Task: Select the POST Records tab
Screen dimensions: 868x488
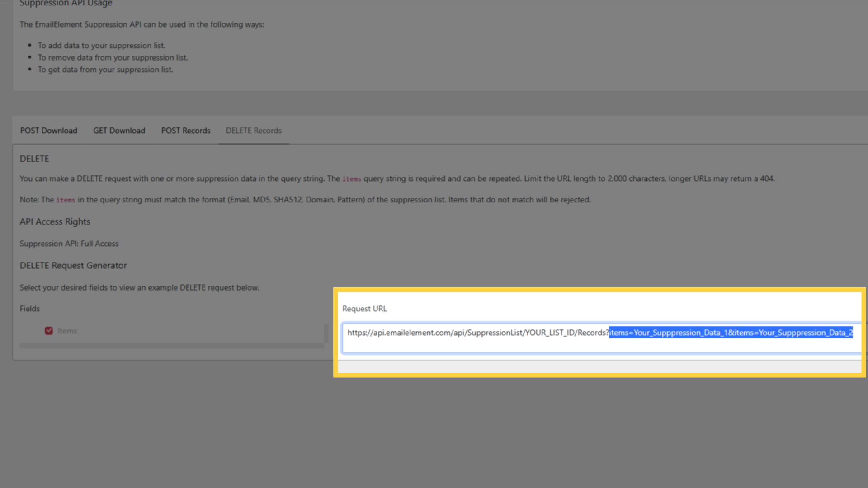Action: 186,131
